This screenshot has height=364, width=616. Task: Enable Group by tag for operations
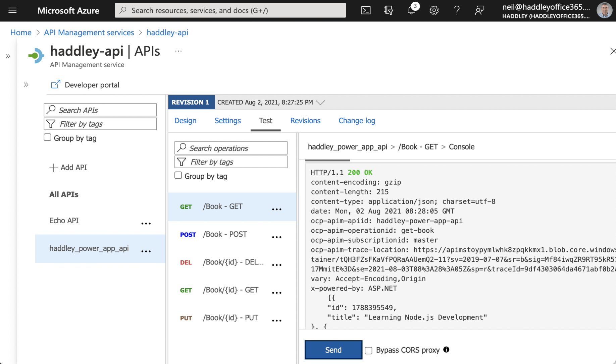pyautogui.click(x=178, y=175)
